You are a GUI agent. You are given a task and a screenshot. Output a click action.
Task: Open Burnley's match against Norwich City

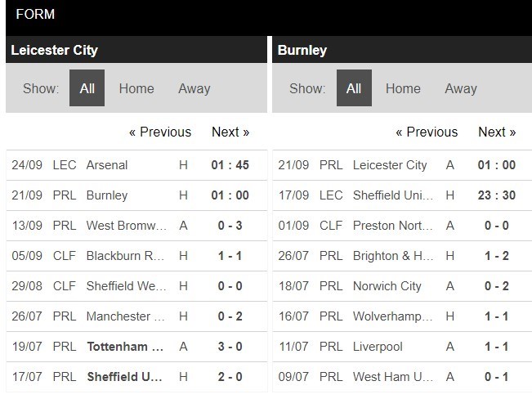tap(387, 286)
